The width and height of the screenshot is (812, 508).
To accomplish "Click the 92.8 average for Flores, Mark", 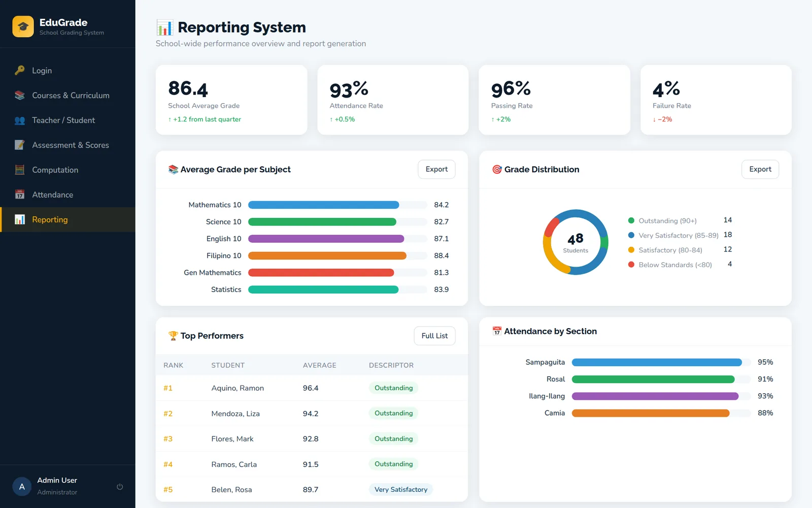I will (311, 439).
